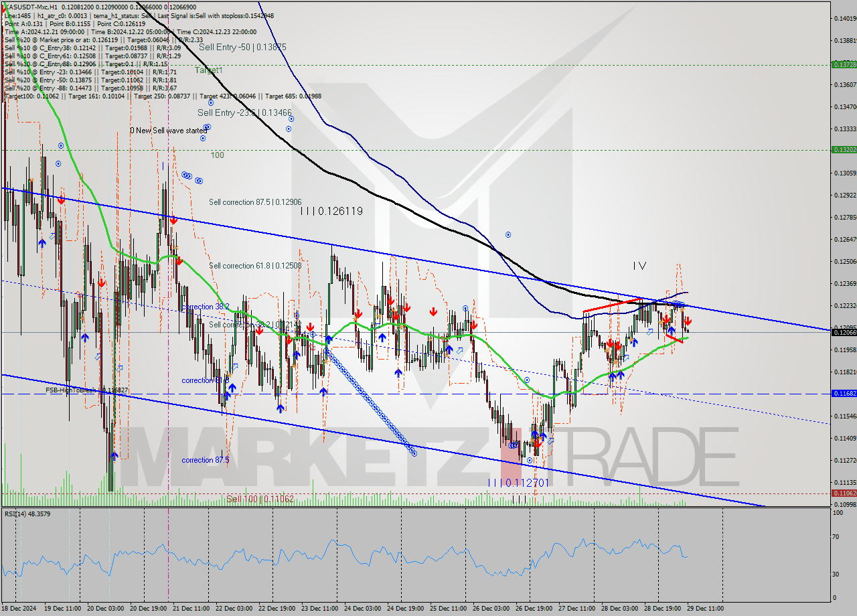
Task: Click the blue 0.11682 price tag
Action: tap(843, 394)
